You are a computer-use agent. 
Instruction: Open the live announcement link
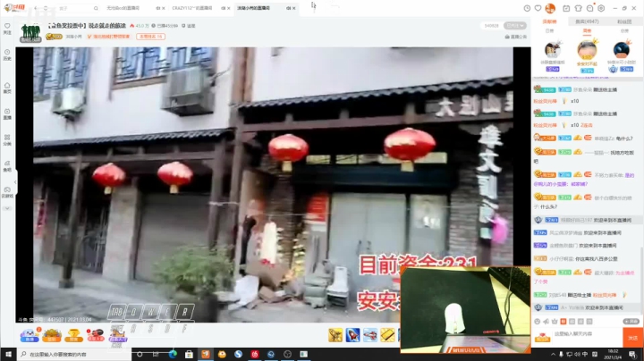tap(516, 37)
